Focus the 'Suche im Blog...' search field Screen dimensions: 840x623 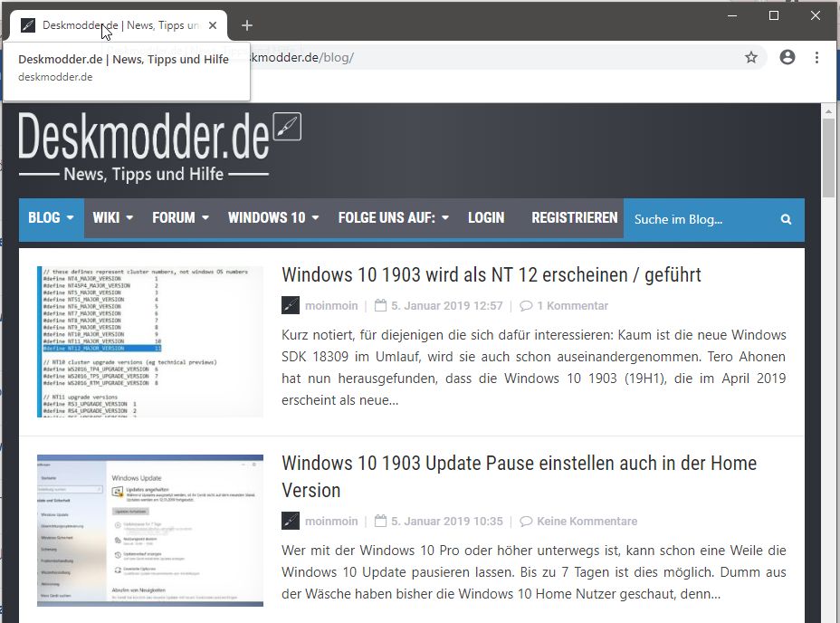point(702,219)
